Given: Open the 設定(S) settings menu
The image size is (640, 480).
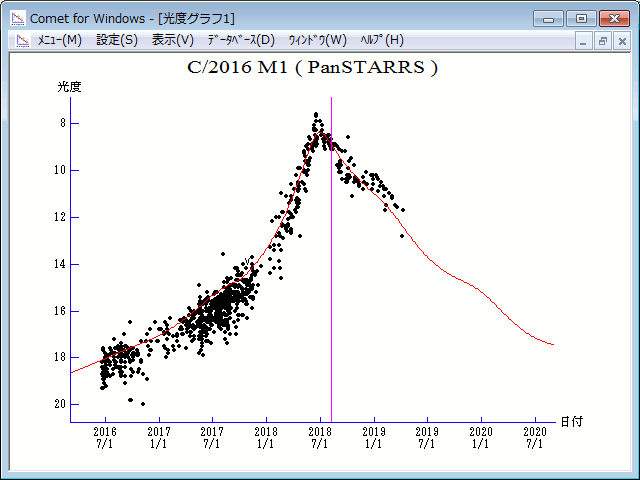Looking at the screenshot, I should tap(117, 40).
